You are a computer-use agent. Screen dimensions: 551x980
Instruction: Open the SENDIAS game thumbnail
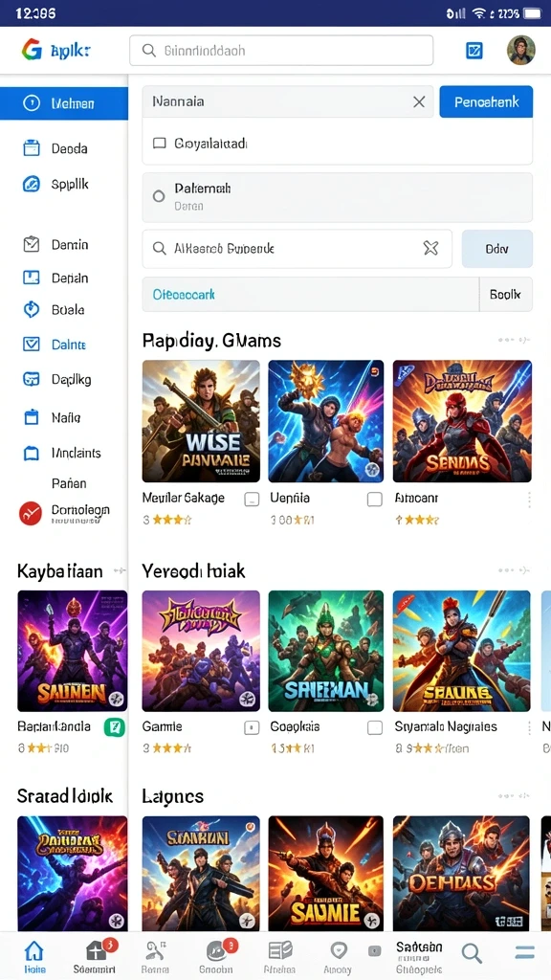[x=462, y=421]
